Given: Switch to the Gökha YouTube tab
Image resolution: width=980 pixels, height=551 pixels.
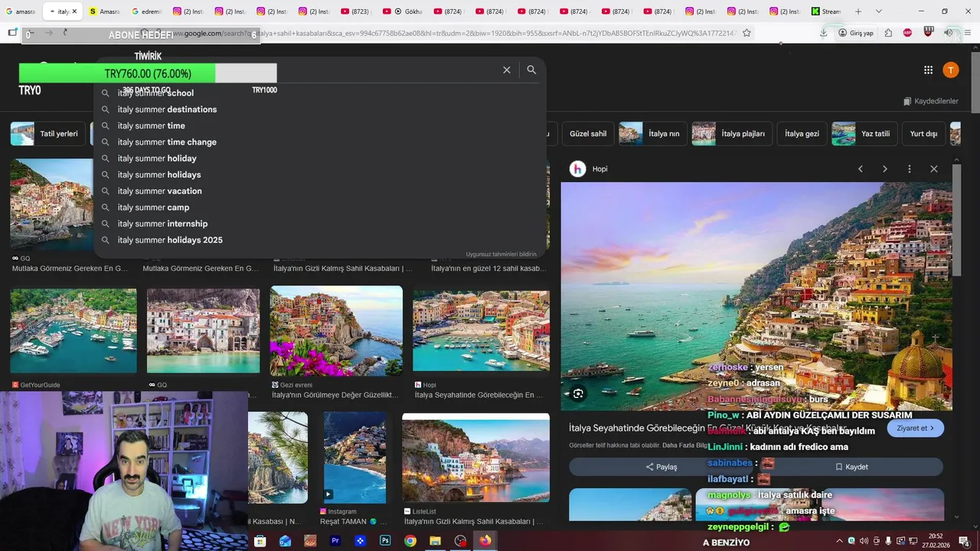Looking at the screenshot, I should (401, 11).
